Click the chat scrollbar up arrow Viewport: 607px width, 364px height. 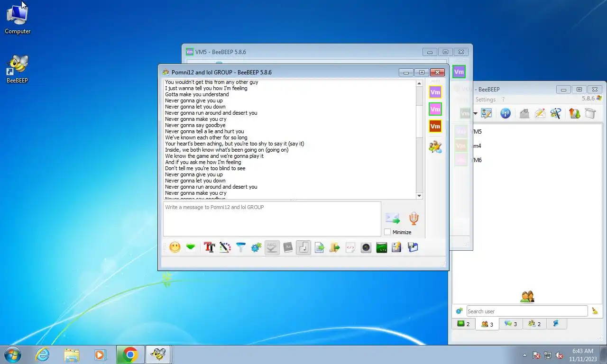(x=419, y=83)
